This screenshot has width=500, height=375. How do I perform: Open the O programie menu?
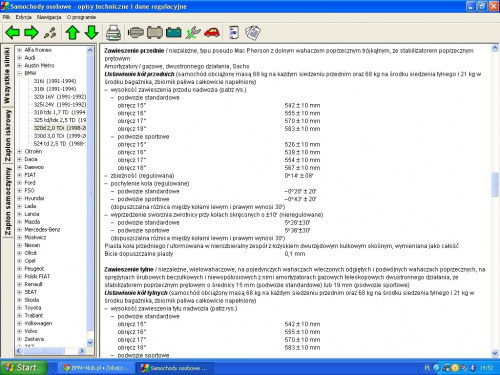(x=81, y=17)
